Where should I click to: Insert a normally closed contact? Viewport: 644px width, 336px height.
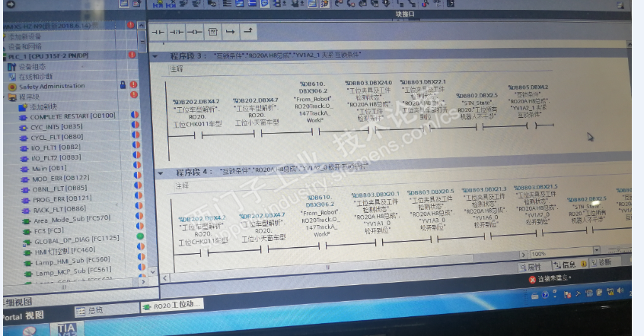pyautogui.click(x=177, y=32)
